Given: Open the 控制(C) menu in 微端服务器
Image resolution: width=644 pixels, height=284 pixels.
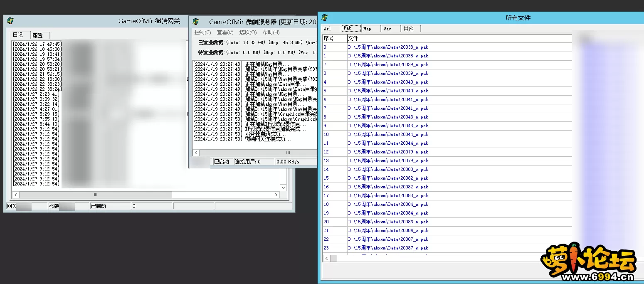Looking at the screenshot, I should pyautogui.click(x=202, y=32).
